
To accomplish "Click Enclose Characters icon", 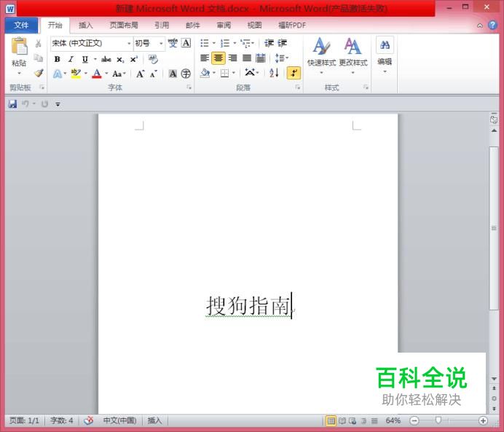I will [x=186, y=74].
